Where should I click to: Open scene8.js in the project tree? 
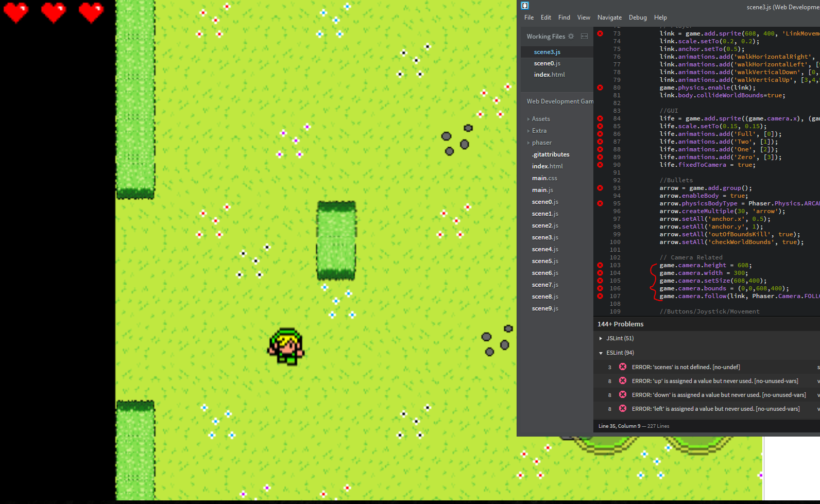pyautogui.click(x=545, y=297)
